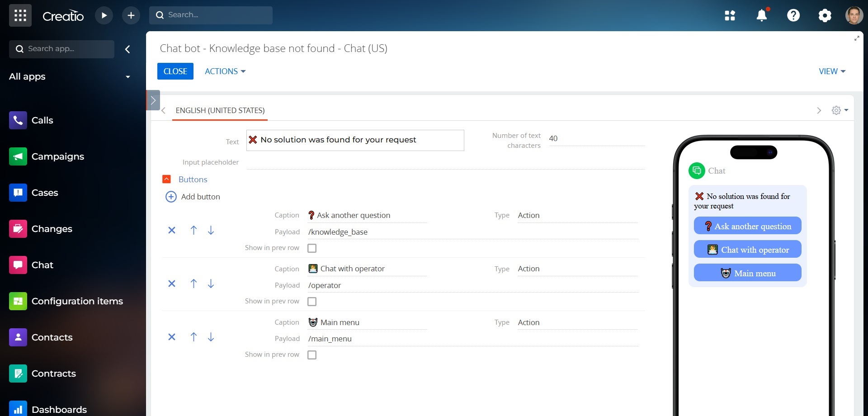Viewport: 868px width, 416px height.
Task: Click Chat with operator in phone preview
Action: [x=748, y=250]
